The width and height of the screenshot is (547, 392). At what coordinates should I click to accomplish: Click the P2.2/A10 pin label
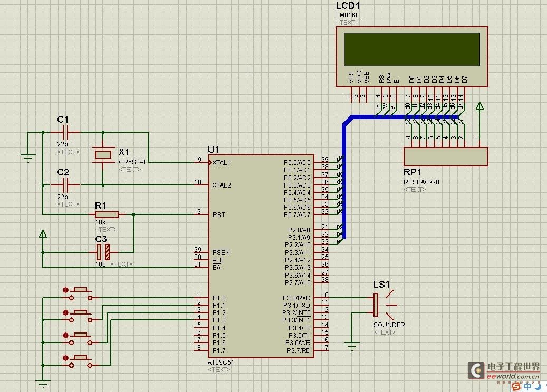[298, 245]
